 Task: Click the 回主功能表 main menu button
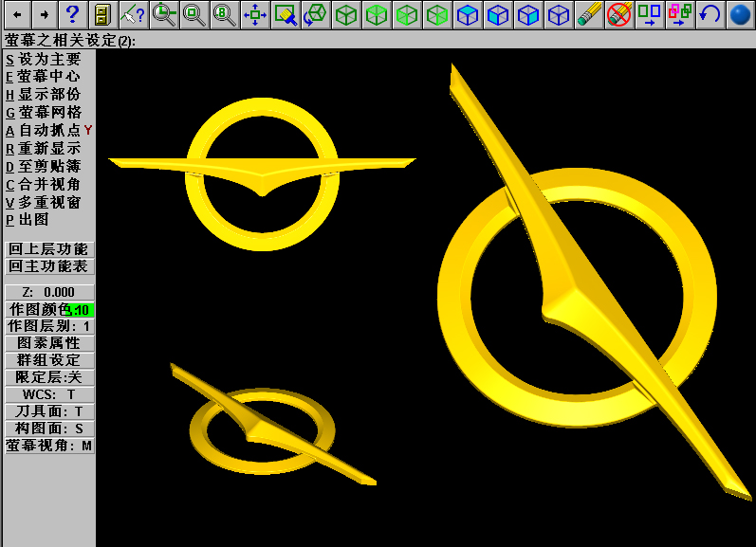point(49,266)
